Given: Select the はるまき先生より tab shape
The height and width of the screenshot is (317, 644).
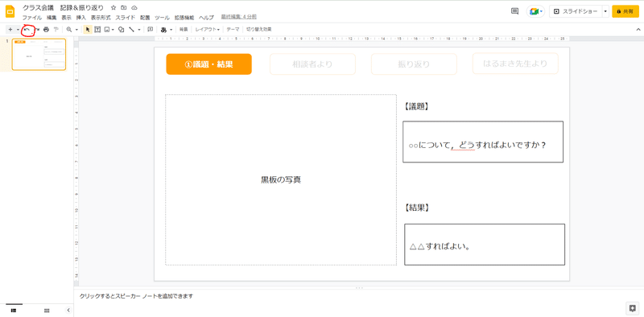Looking at the screenshot, I should (515, 64).
